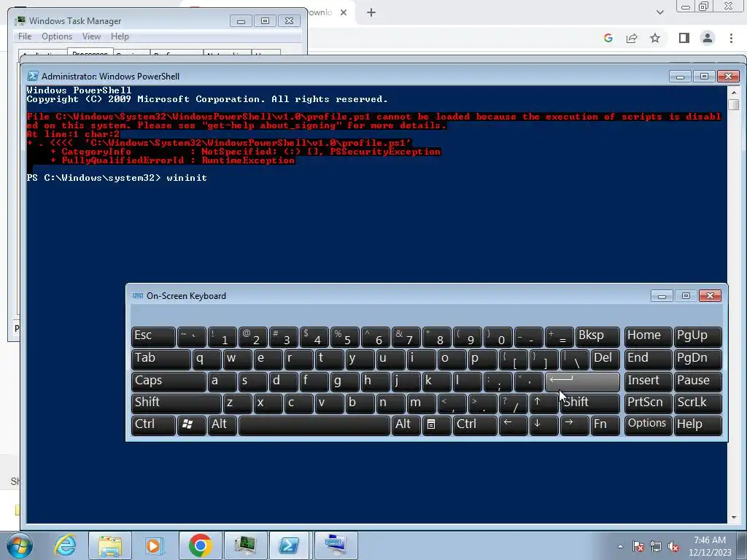Click the Windows logo key on keyboard
Image resolution: width=747 pixels, height=560 pixels.
[192, 425]
